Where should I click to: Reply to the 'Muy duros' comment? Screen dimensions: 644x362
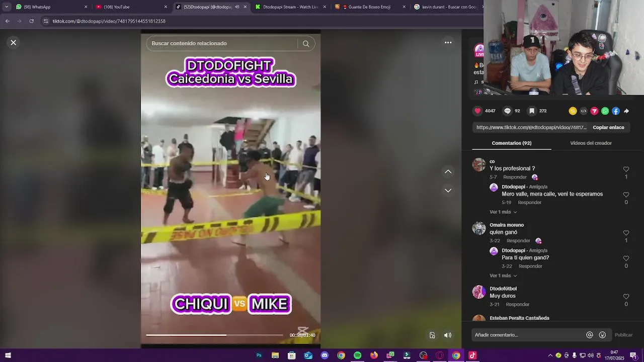518,305
